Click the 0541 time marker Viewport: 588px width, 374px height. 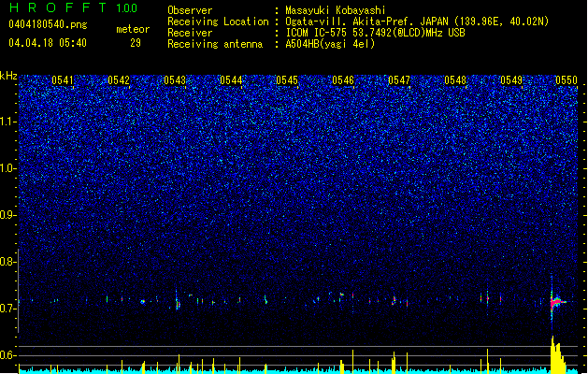63,80
